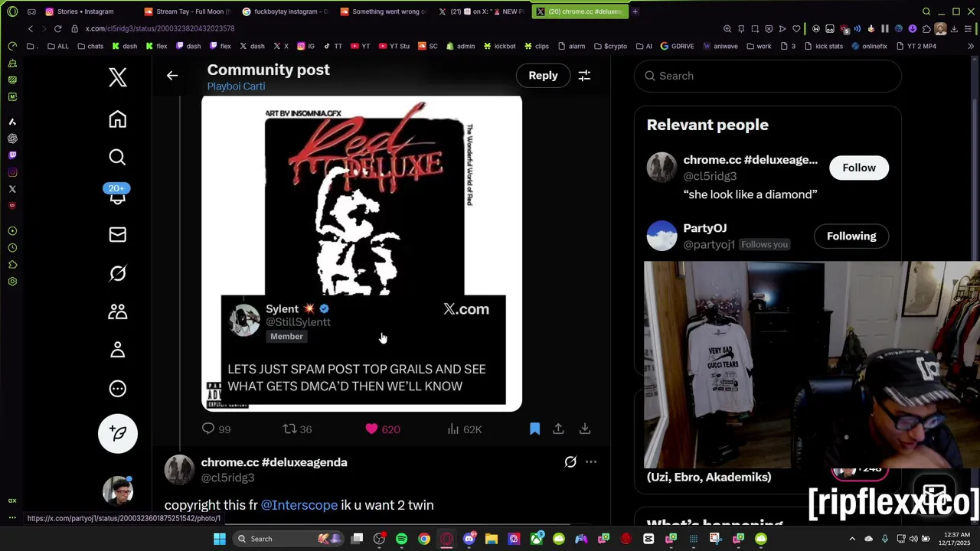Viewport: 980px width, 551px height.
Task: Open the kick stats bookmarks folder
Action: tap(824, 46)
